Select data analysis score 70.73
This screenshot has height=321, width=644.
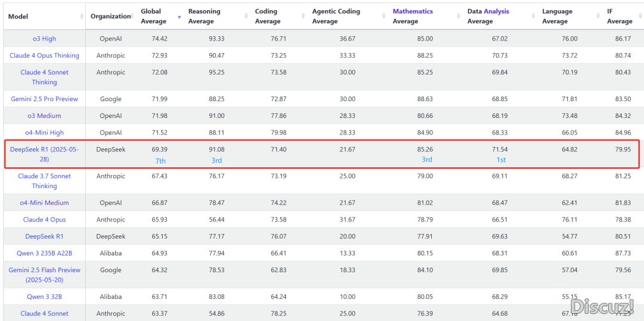[501, 55]
